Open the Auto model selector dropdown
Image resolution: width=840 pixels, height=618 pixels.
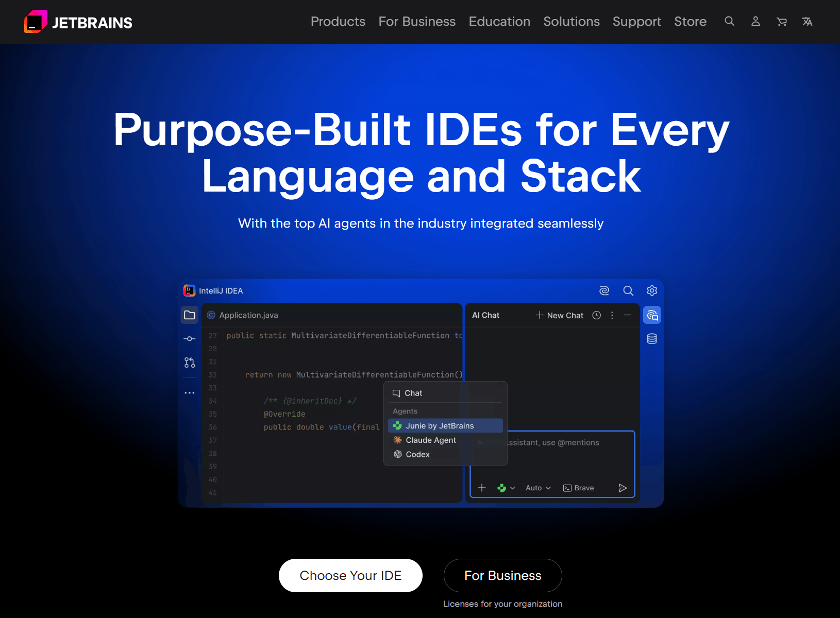[x=537, y=488]
